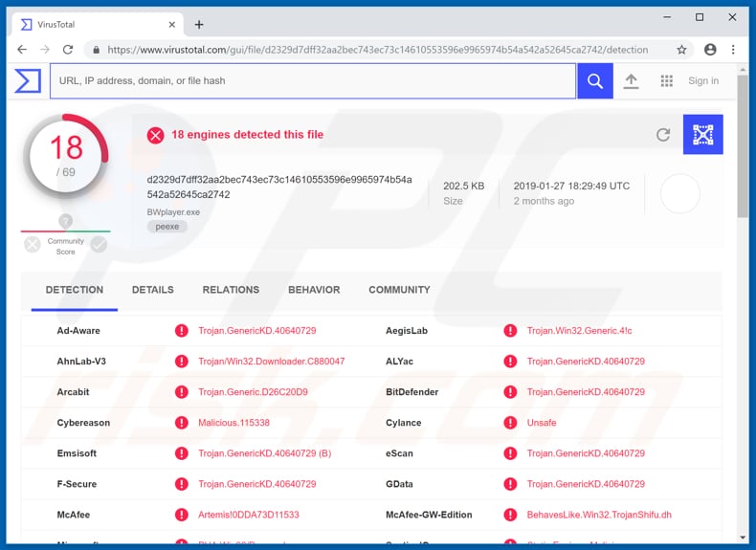
Task: Open the DETAILS tab
Action: click(x=153, y=290)
